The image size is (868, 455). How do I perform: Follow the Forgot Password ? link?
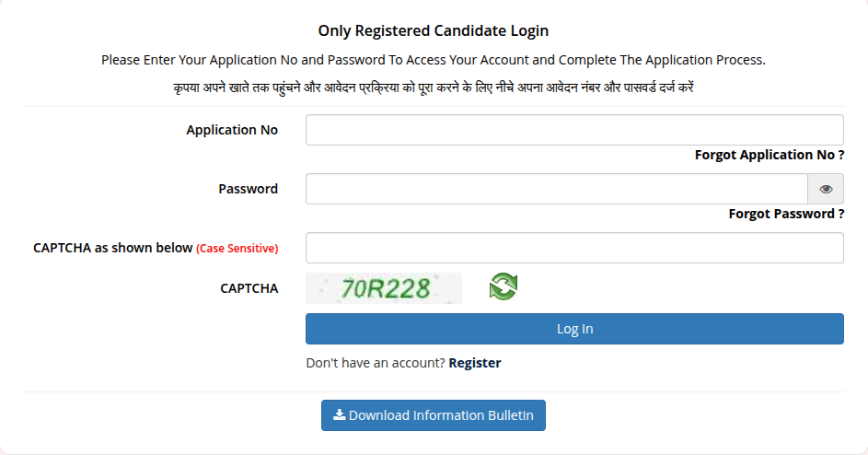(786, 214)
